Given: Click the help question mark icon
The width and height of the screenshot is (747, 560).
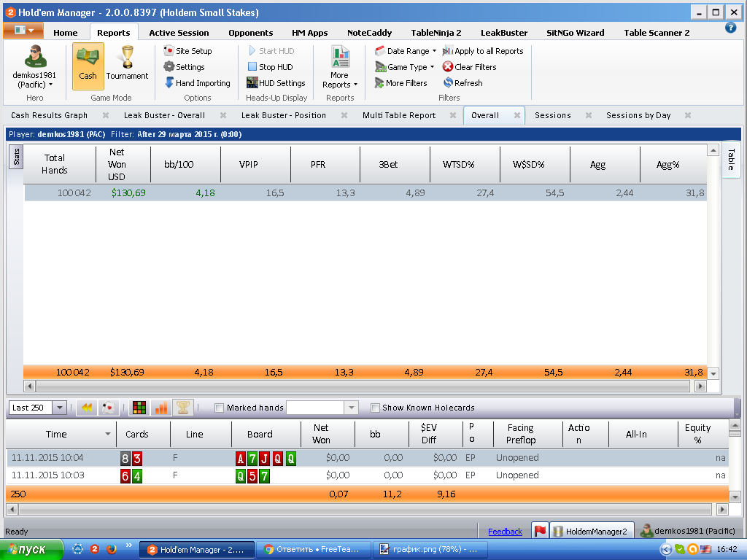Looking at the screenshot, I should click(x=730, y=28).
